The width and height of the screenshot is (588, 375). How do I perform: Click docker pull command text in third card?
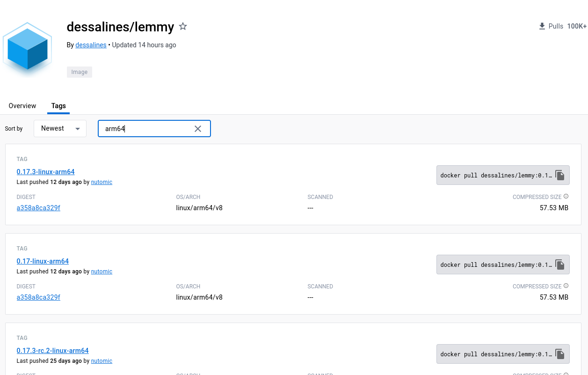(496, 354)
